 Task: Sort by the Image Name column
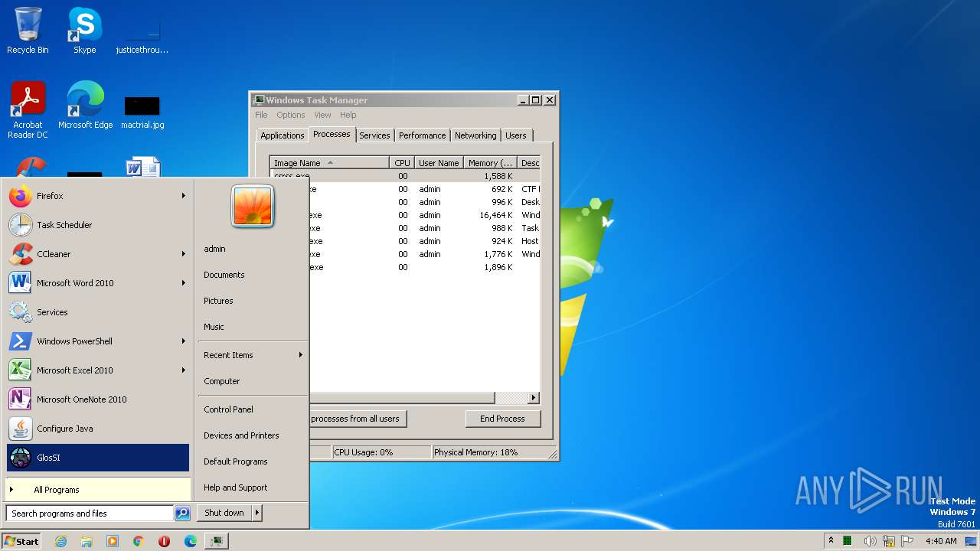[329, 163]
